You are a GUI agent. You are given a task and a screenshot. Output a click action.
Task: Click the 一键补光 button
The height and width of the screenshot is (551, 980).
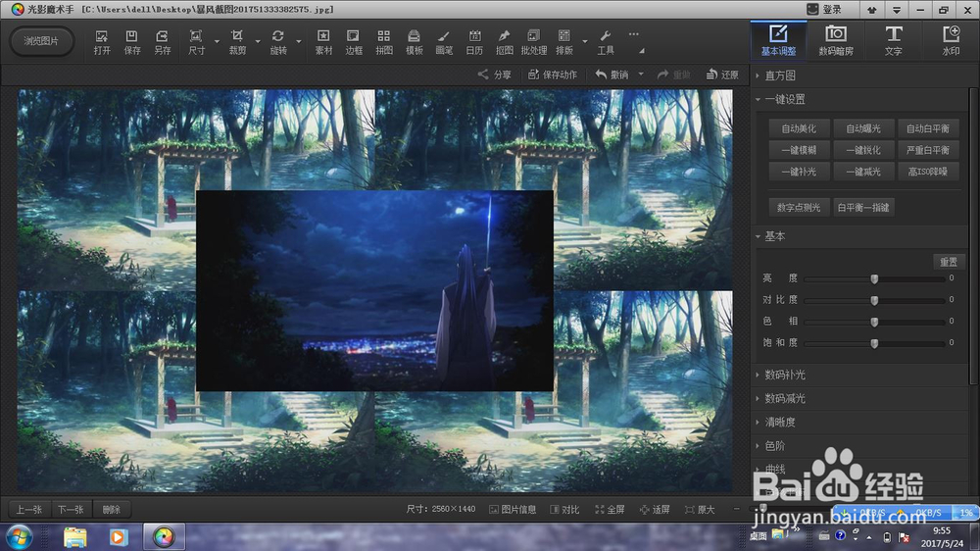click(x=799, y=172)
